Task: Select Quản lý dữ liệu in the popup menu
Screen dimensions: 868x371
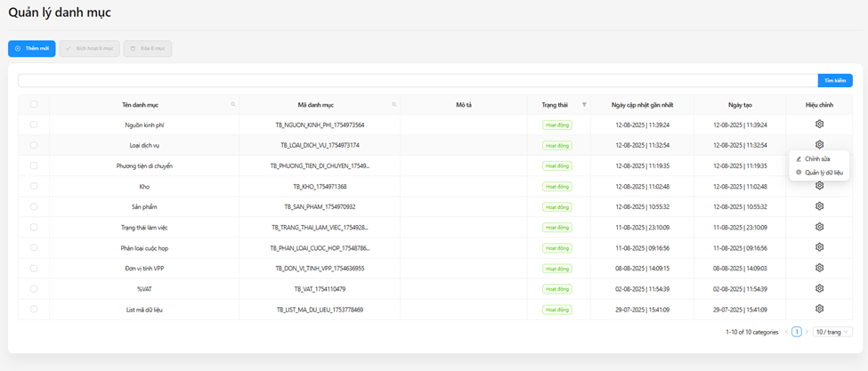Action: pyautogui.click(x=823, y=173)
